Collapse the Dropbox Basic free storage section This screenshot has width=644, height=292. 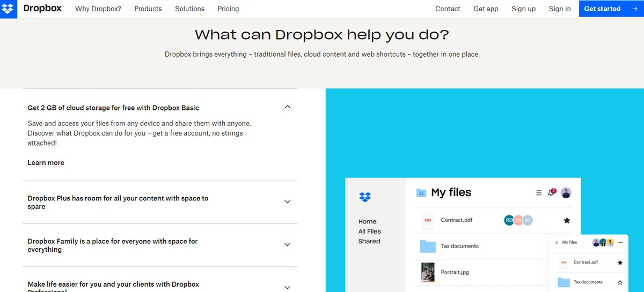tap(287, 107)
